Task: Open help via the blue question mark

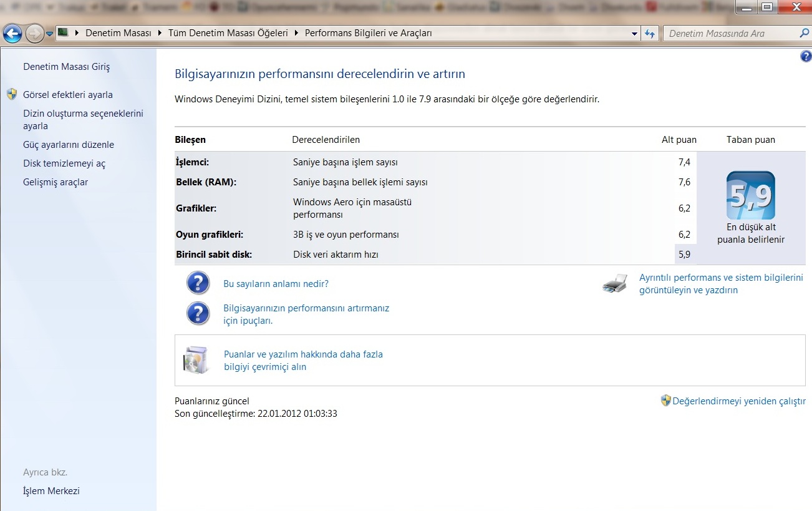Action: 805,57
